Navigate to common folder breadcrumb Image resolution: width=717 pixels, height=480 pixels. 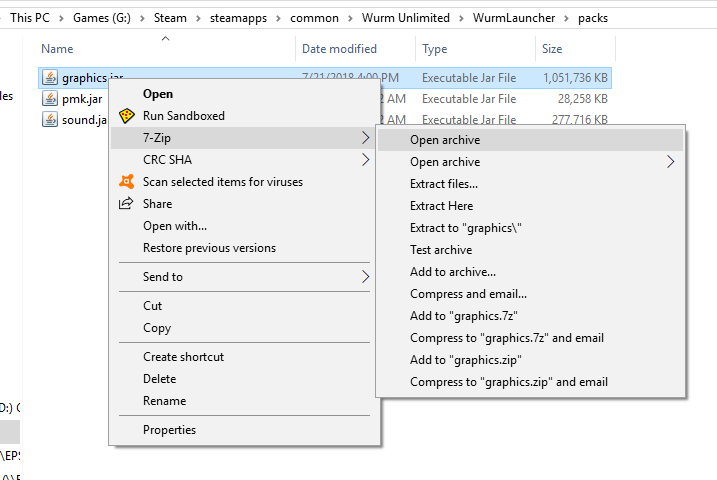click(x=314, y=18)
